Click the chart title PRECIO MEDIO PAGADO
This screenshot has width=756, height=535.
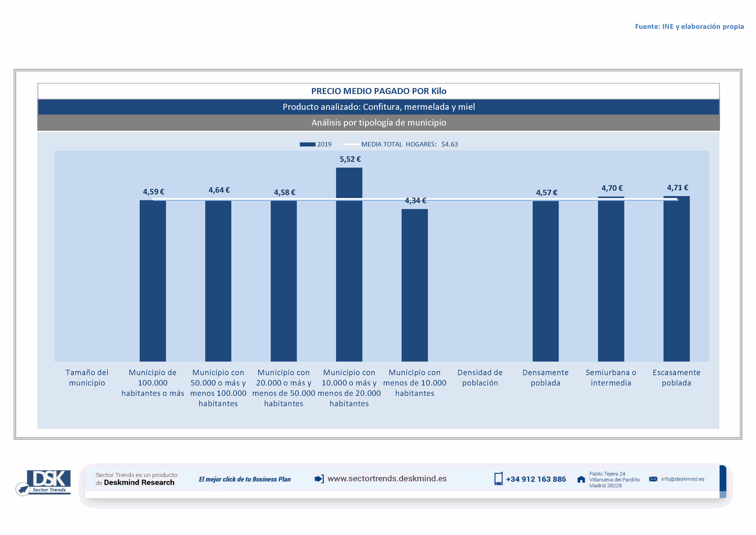(x=379, y=91)
